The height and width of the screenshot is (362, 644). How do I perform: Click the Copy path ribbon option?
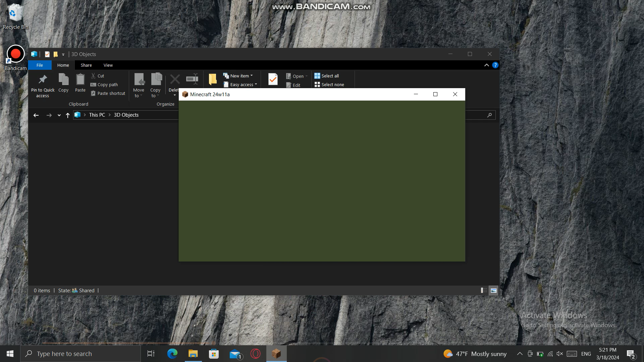point(104,84)
